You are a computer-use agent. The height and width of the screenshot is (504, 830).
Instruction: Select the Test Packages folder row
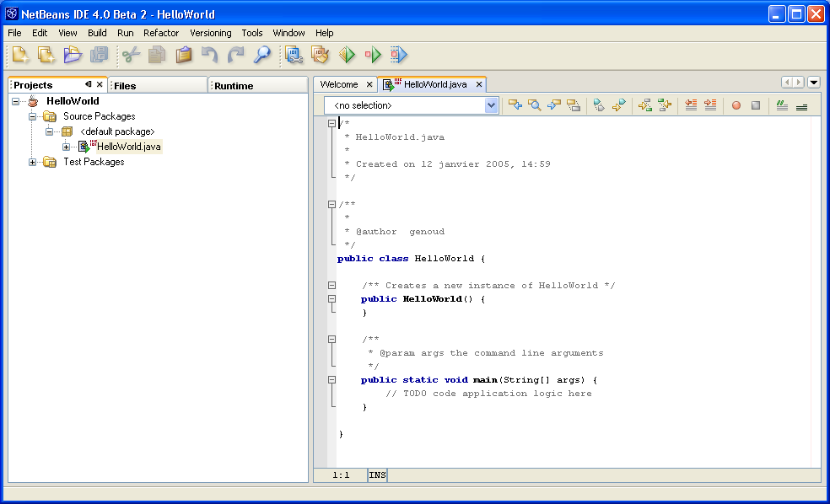tap(94, 162)
